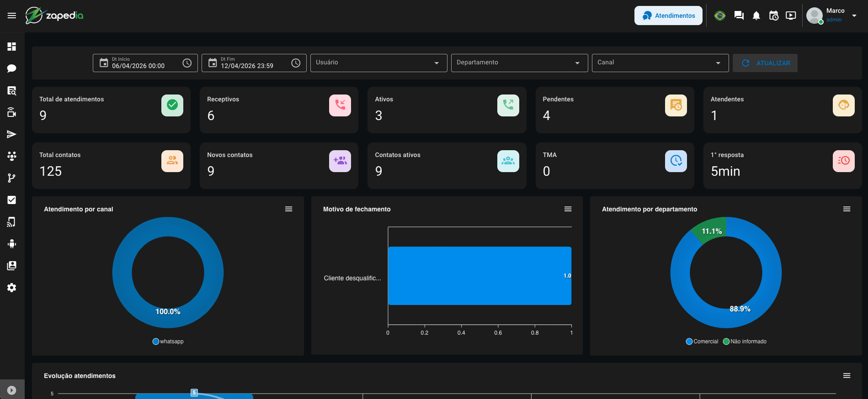Click the ATUALIZAR refresh button
868x399 pixels.
765,63
